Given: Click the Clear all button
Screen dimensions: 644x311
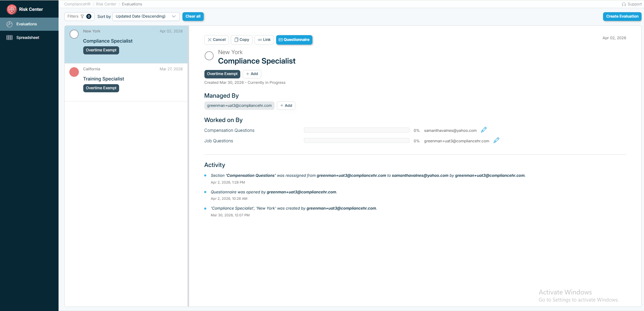Looking at the screenshot, I should [193, 17].
